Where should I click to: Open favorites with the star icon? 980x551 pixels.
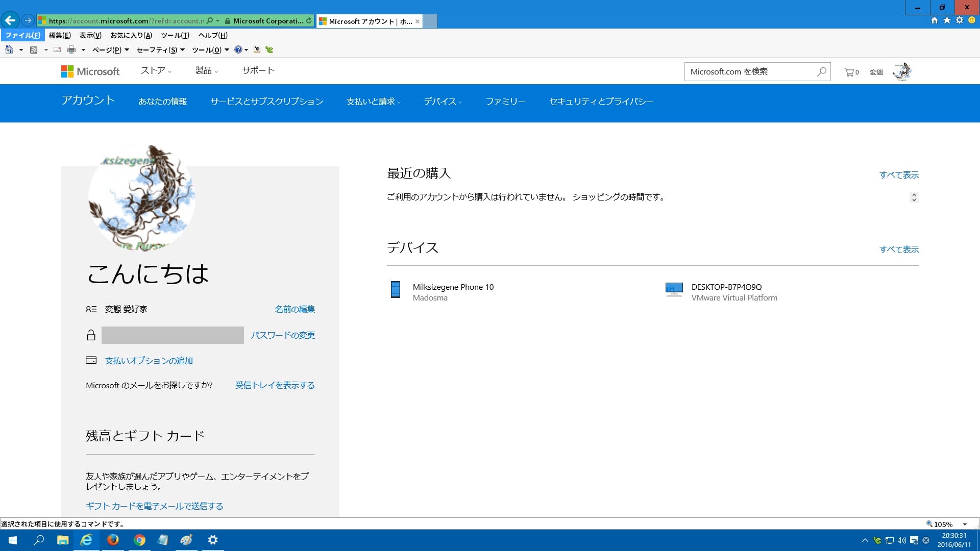(947, 20)
